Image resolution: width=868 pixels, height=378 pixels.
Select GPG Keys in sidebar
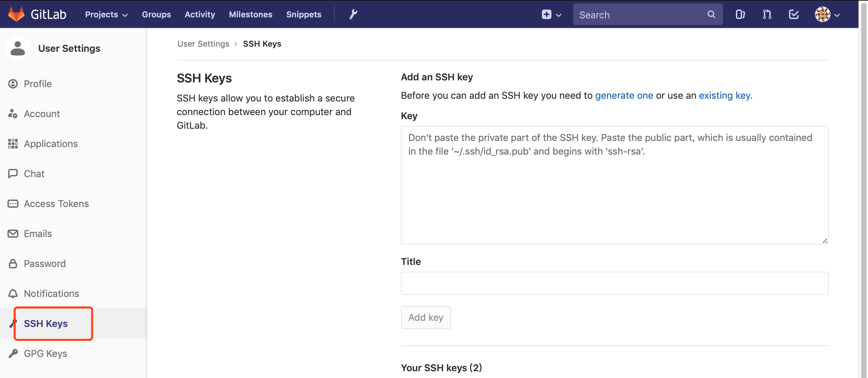[45, 353]
